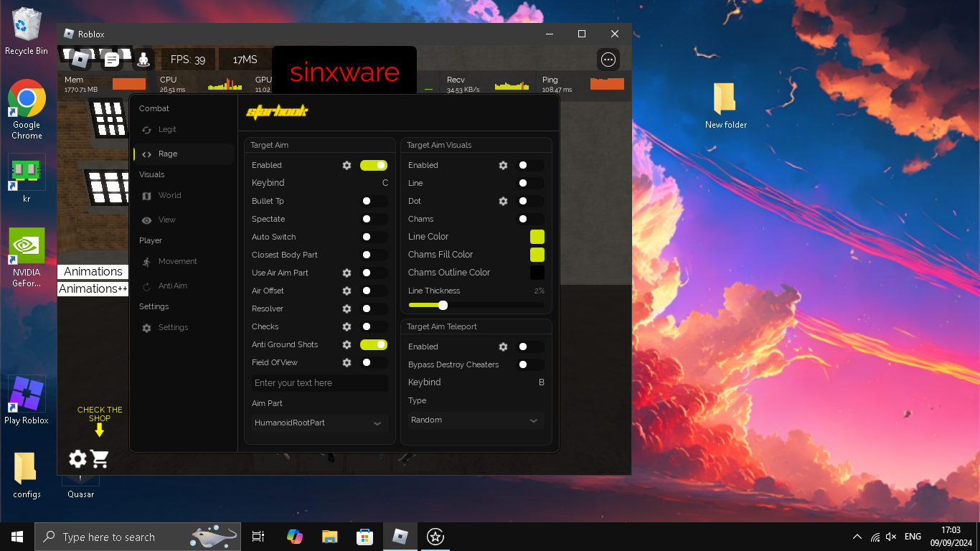Screen dimensions: 980x551
Task: Open gear settings for Resolver
Action: pos(347,309)
